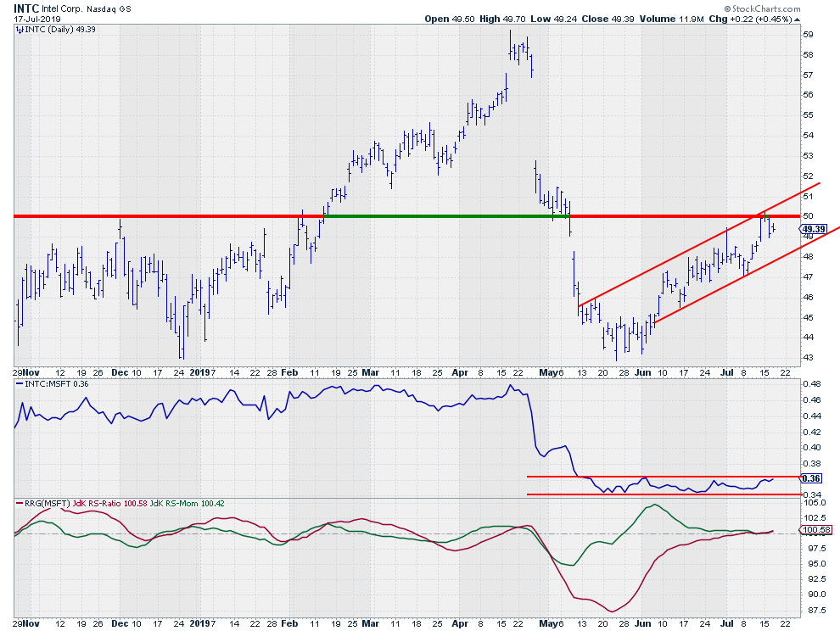Click 'Apr' on the price panel's date axis
Screen dimensions: 840x631
[x=460, y=372]
